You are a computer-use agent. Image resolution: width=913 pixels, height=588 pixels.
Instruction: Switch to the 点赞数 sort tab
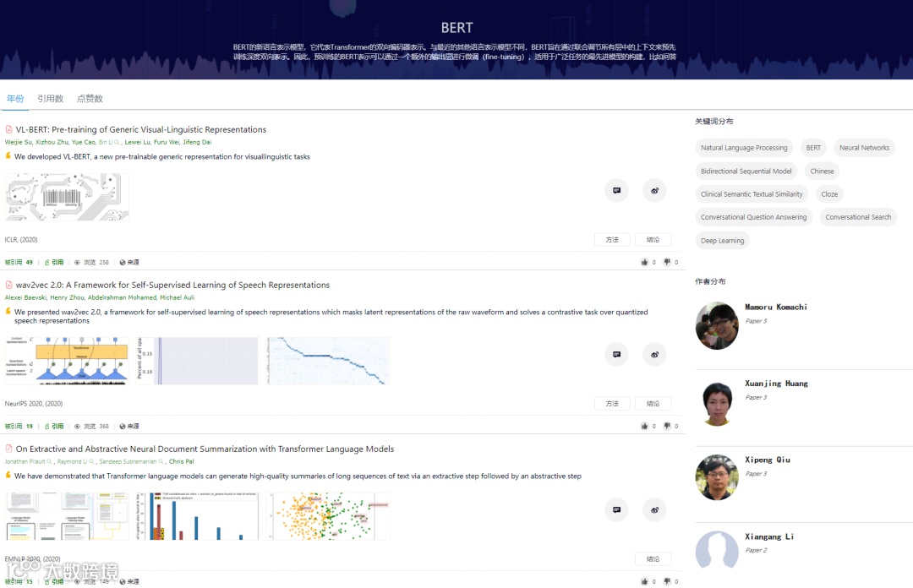90,98
